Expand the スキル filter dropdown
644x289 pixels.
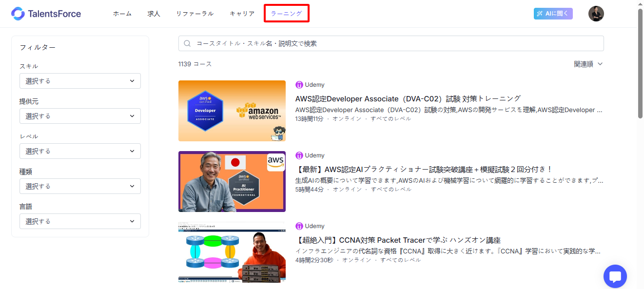tap(80, 81)
